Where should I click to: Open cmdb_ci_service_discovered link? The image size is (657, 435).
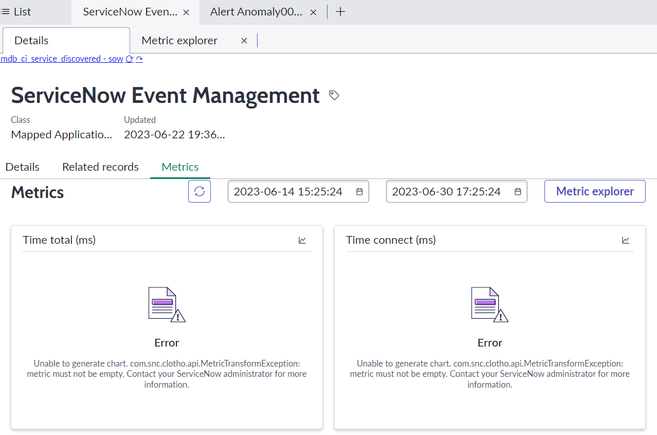point(62,59)
